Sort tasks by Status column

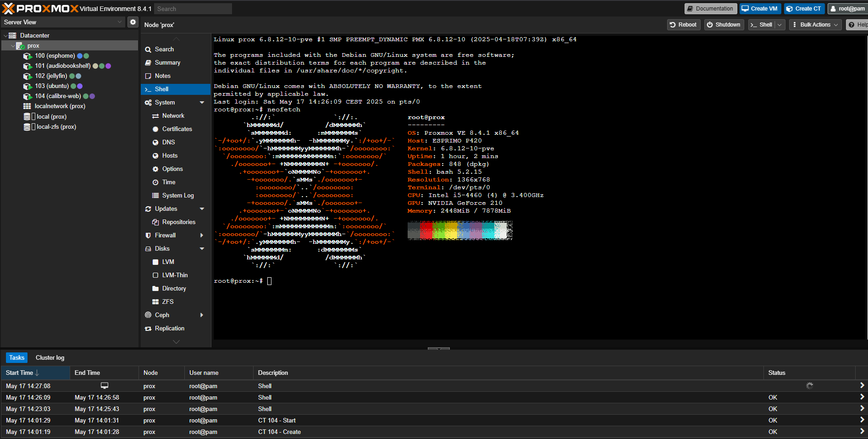809,373
